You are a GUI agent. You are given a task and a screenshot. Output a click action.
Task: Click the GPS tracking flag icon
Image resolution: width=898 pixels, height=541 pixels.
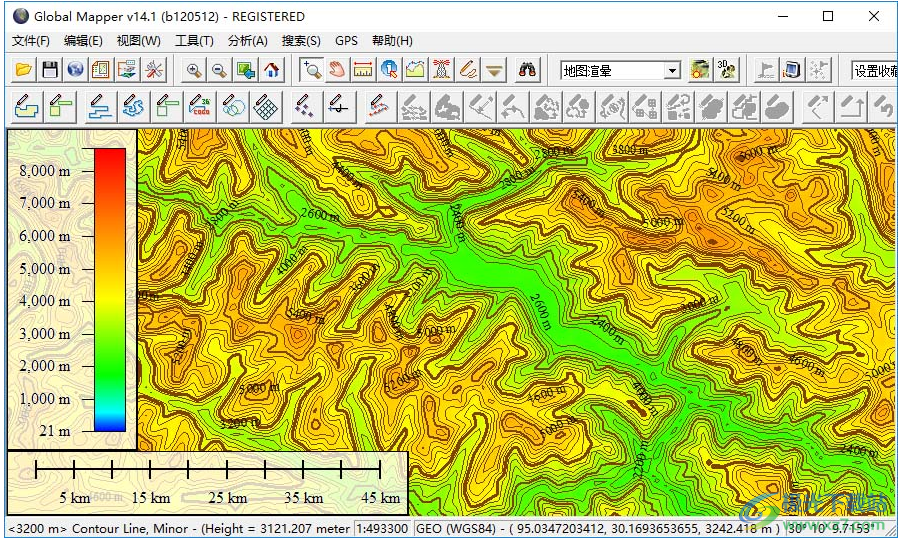click(x=766, y=70)
